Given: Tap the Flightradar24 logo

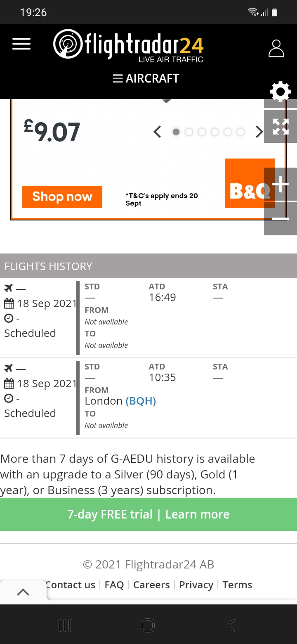Looking at the screenshot, I should pos(128,45).
